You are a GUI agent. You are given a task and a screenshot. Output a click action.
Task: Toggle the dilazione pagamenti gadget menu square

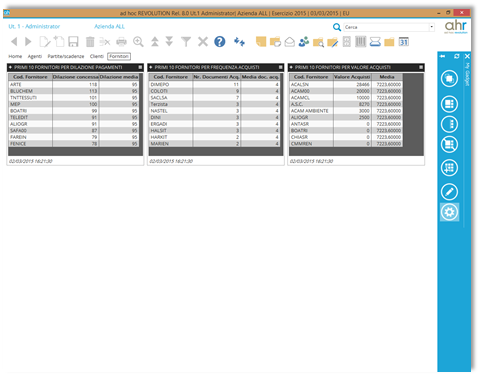(140, 67)
